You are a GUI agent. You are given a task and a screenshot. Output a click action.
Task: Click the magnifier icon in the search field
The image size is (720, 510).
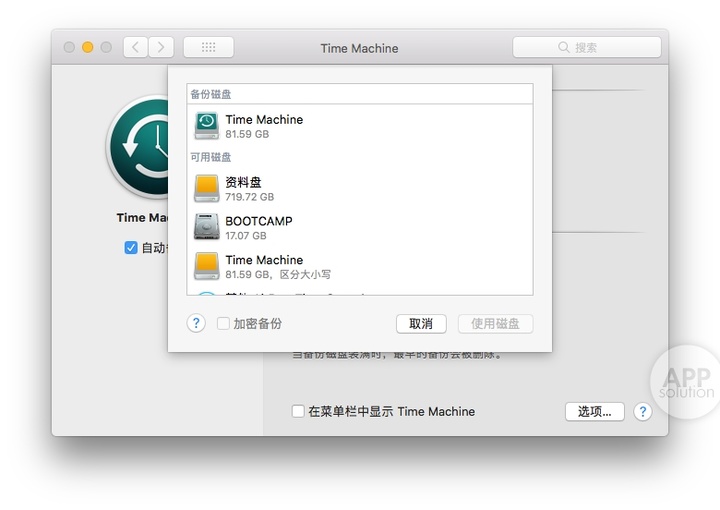coord(563,47)
